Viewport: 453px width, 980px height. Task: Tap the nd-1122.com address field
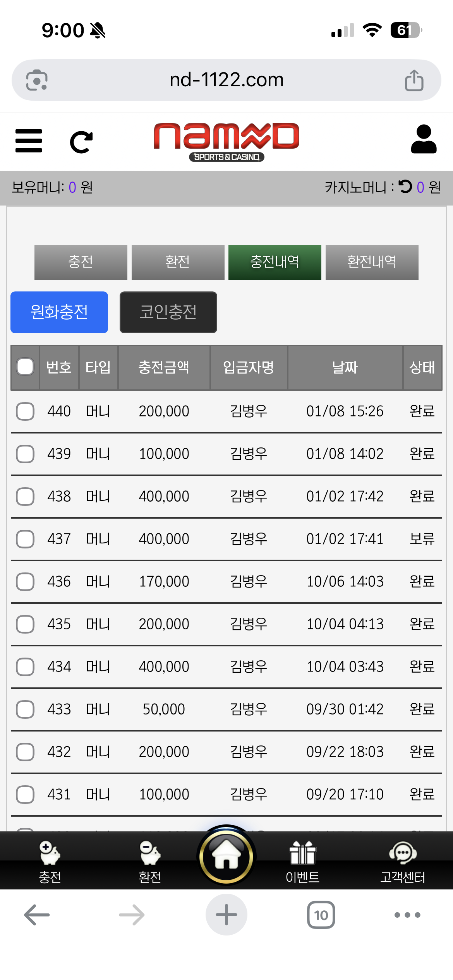pyautogui.click(x=226, y=80)
